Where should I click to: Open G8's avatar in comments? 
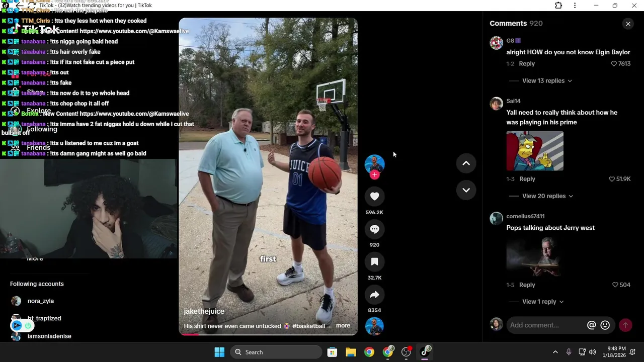497,43
